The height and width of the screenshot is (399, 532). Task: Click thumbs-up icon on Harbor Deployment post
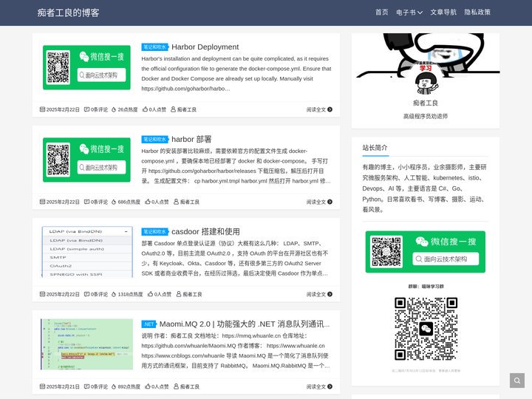(x=145, y=109)
